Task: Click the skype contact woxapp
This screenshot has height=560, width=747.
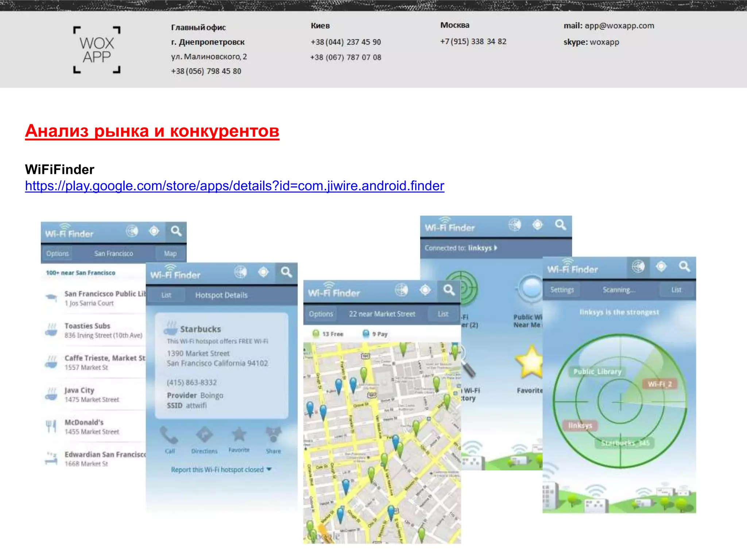Action: (x=604, y=42)
